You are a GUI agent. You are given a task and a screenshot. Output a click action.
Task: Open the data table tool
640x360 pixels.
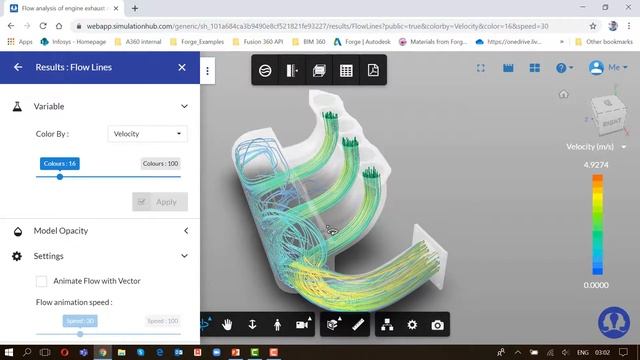pos(346,71)
